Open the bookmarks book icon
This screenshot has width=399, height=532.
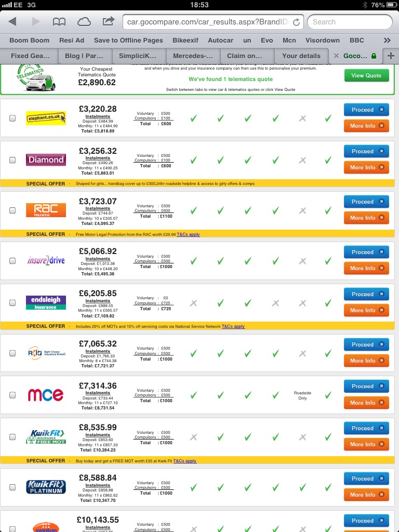(x=59, y=22)
